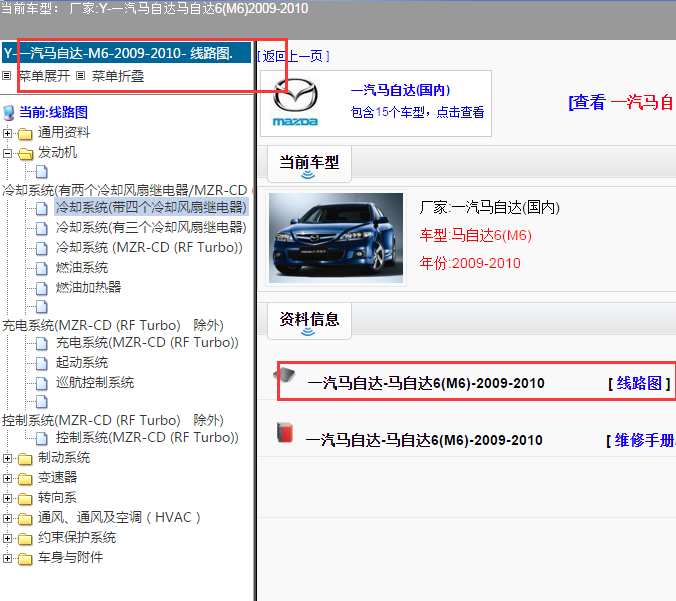Click 菜单展开 to expand menu
676x601 pixels.
(44, 76)
